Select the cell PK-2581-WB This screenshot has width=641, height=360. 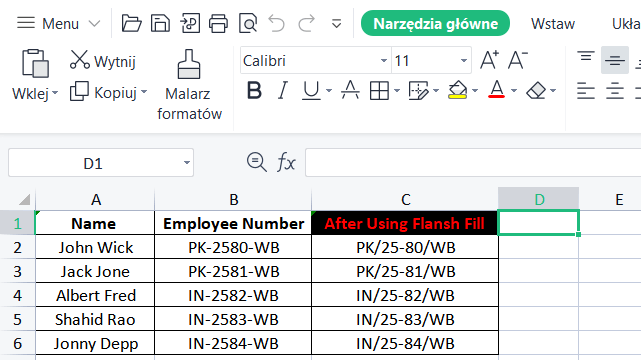point(233,271)
